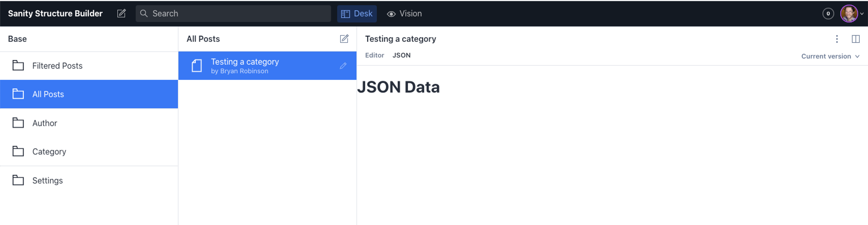Click the compose new document icon in navbar
The image size is (868, 225).
(121, 14)
